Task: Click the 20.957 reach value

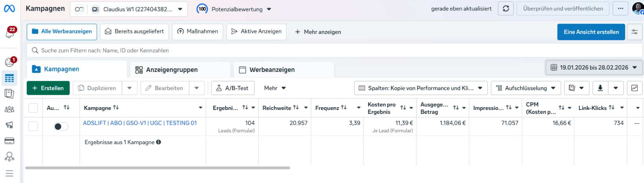Action: tap(299, 123)
